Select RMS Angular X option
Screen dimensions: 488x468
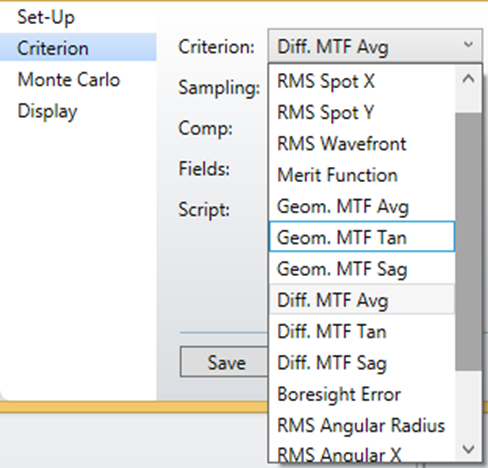(362, 453)
